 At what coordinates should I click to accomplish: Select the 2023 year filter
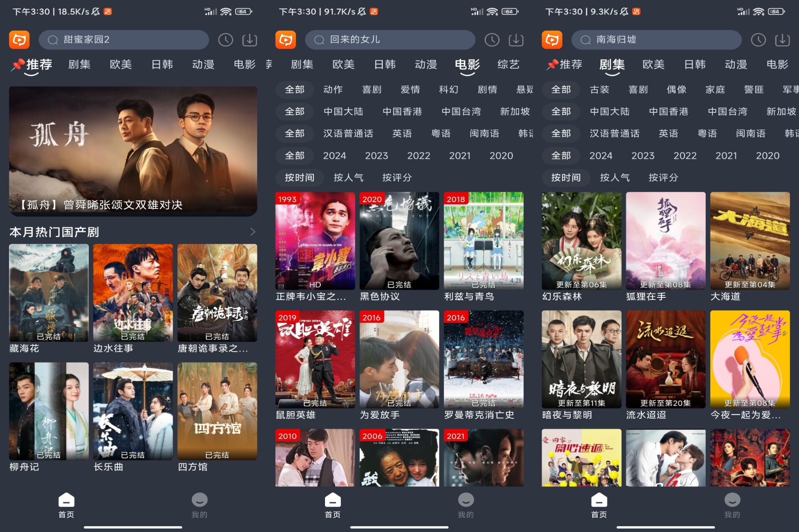(x=376, y=156)
